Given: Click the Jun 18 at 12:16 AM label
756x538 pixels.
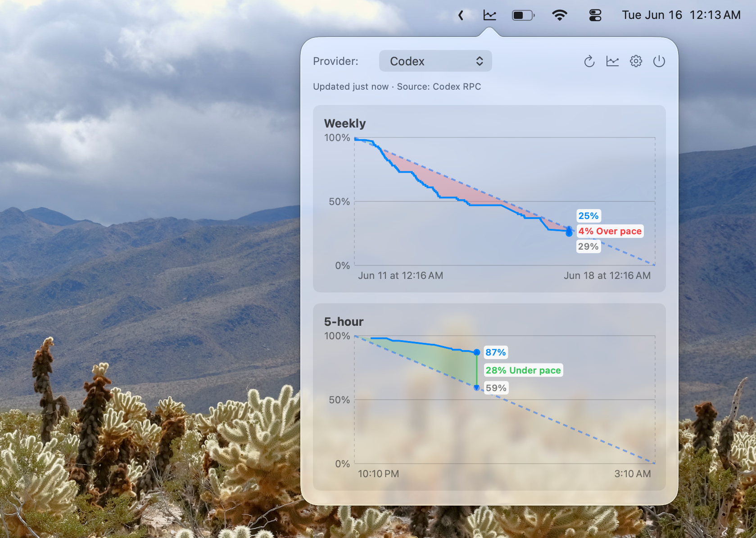Looking at the screenshot, I should [x=607, y=276].
